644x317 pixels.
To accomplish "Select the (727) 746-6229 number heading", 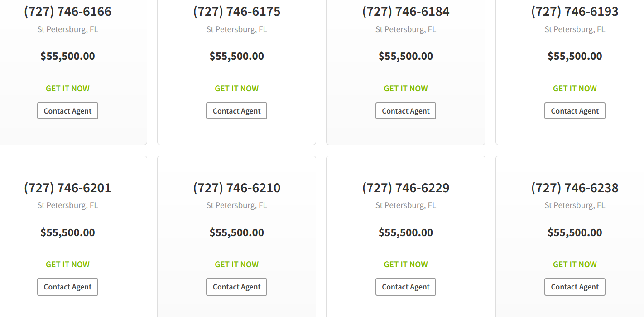I will coord(406,188).
